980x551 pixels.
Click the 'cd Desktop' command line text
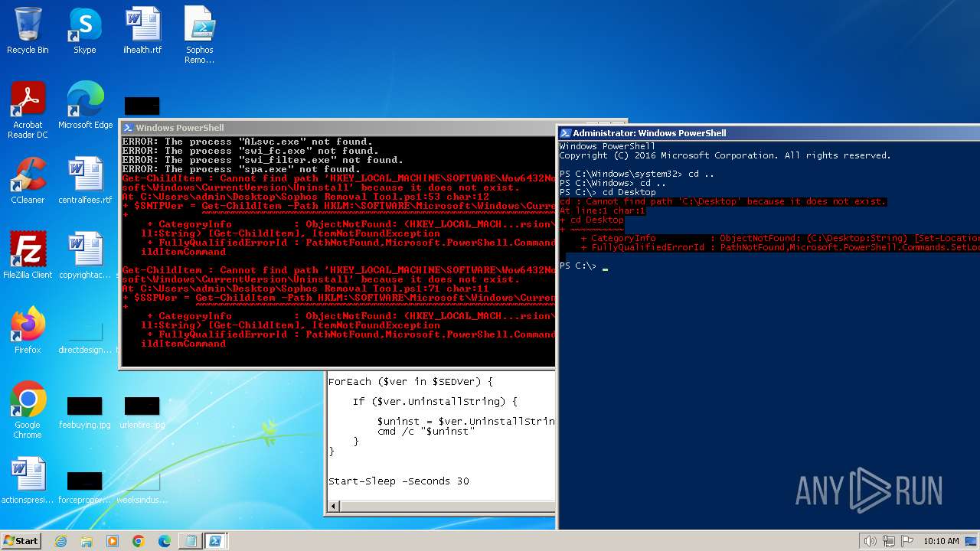629,192
